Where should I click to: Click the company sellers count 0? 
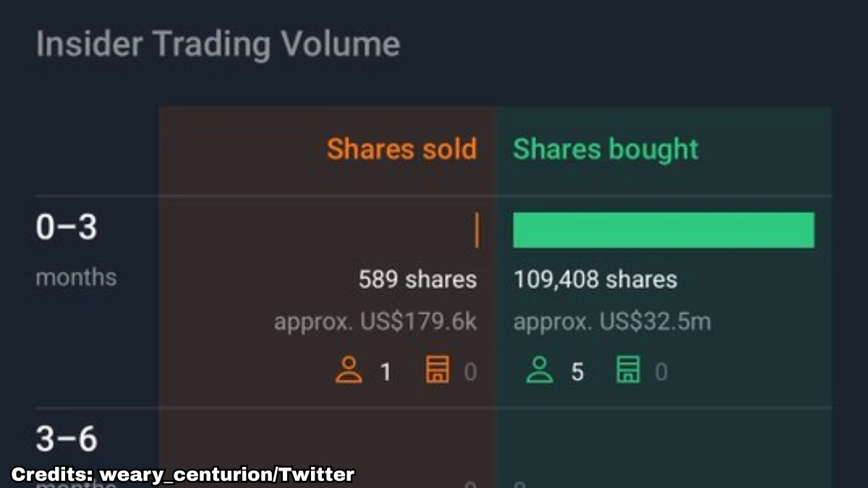tap(470, 372)
